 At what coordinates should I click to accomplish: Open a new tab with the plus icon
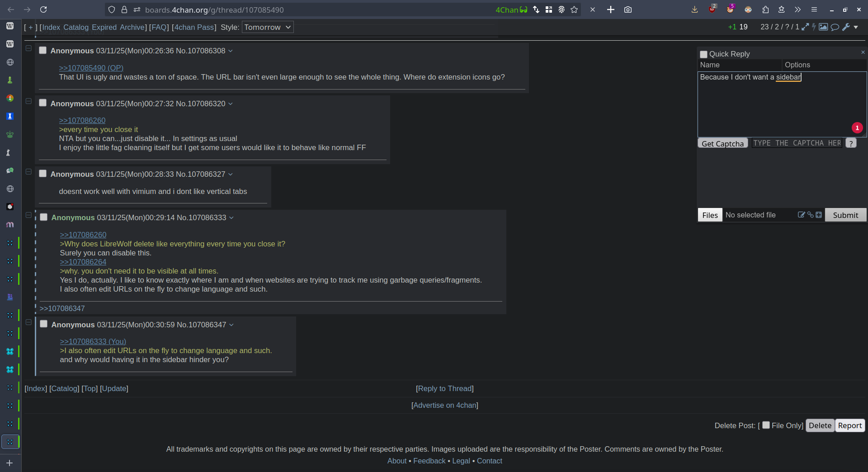611,9
